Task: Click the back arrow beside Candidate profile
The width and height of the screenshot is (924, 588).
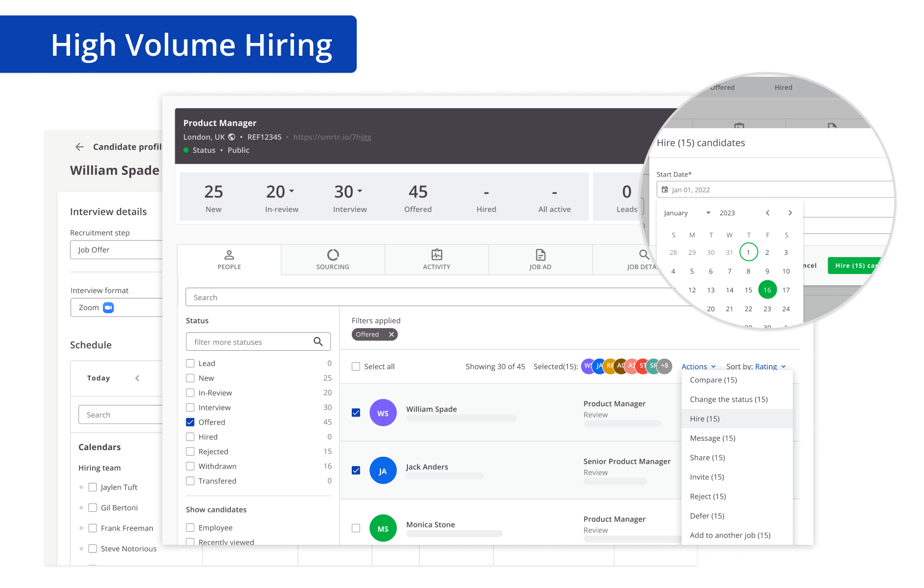Action: [79, 147]
